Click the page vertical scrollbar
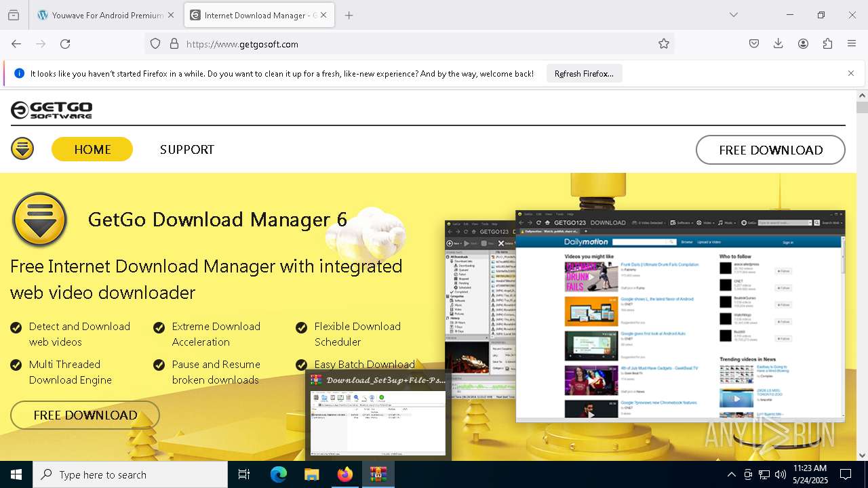Image resolution: width=868 pixels, height=488 pixels. (x=862, y=276)
